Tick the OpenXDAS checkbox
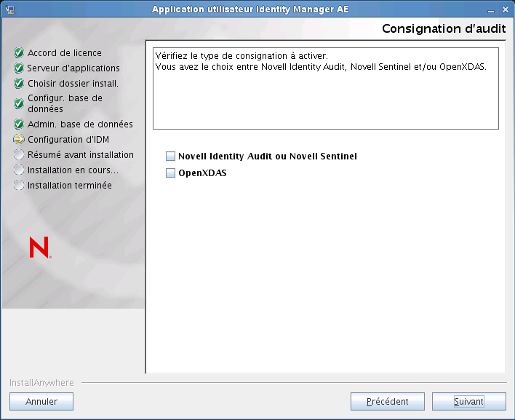This screenshot has height=420, width=515. 170,173
